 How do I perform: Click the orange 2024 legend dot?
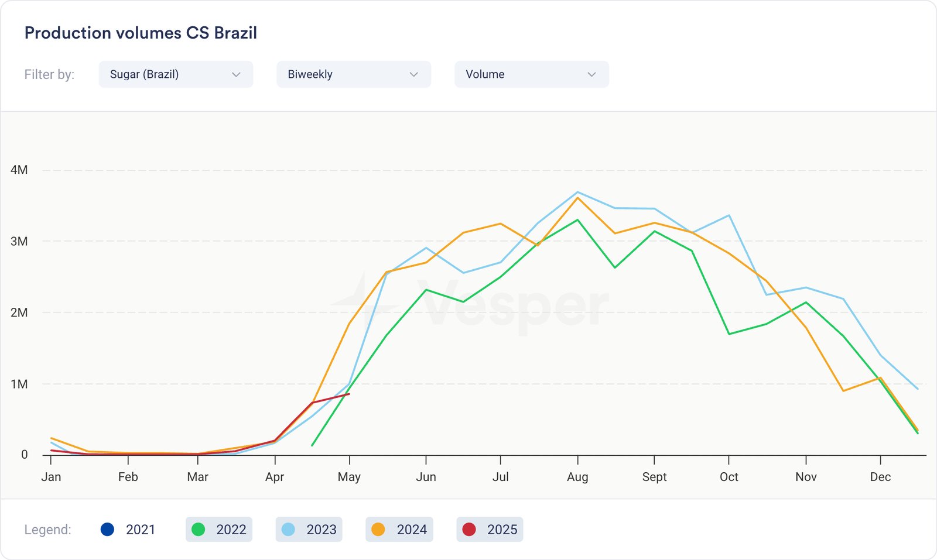click(x=378, y=530)
